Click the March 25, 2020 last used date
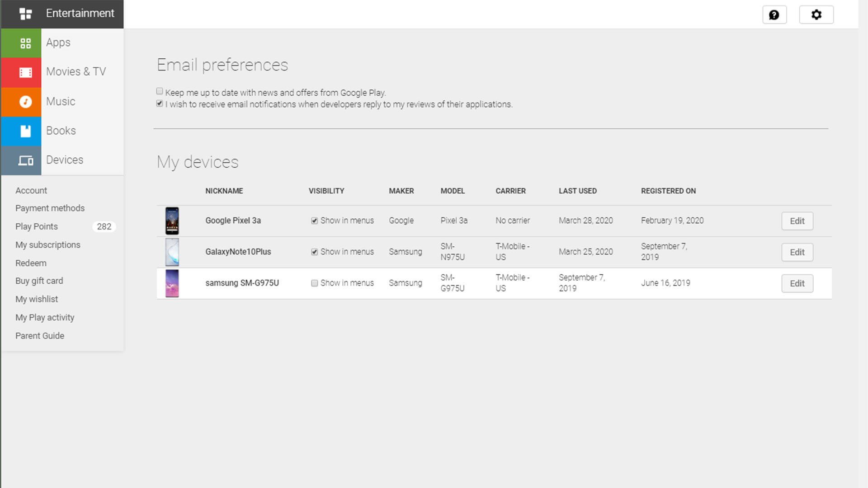The width and height of the screenshot is (868, 488). point(586,252)
